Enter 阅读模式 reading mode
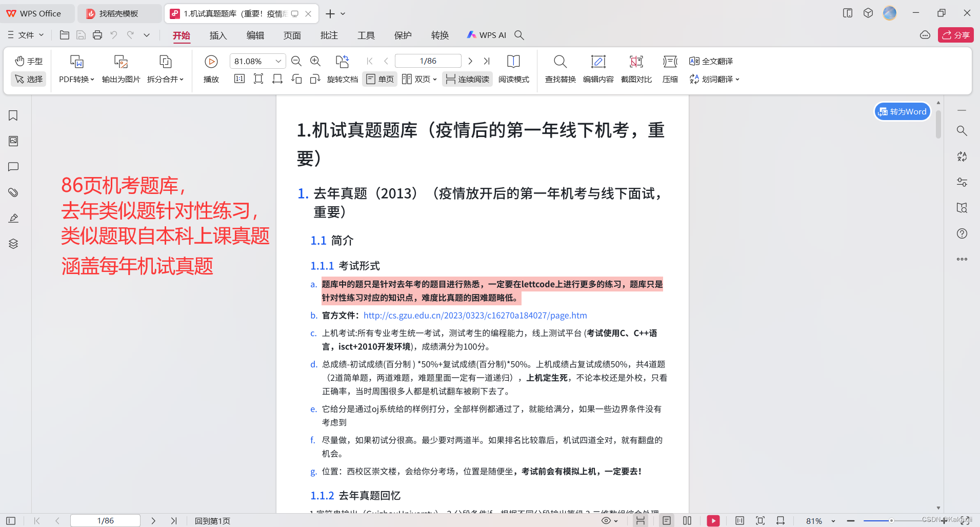This screenshot has height=527, width=980. pyautogui.click(x=513, y=68)
